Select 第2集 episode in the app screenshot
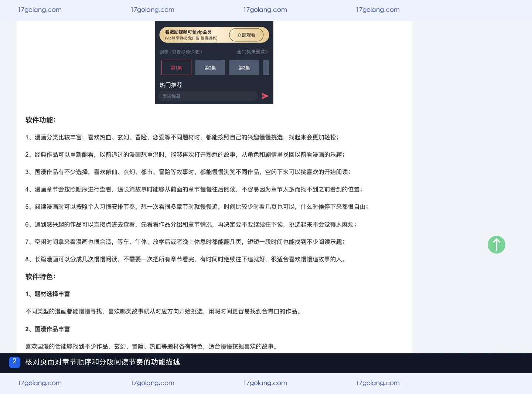Image resolution: width=532 pixels, height=394 pixels. (210, 68)
